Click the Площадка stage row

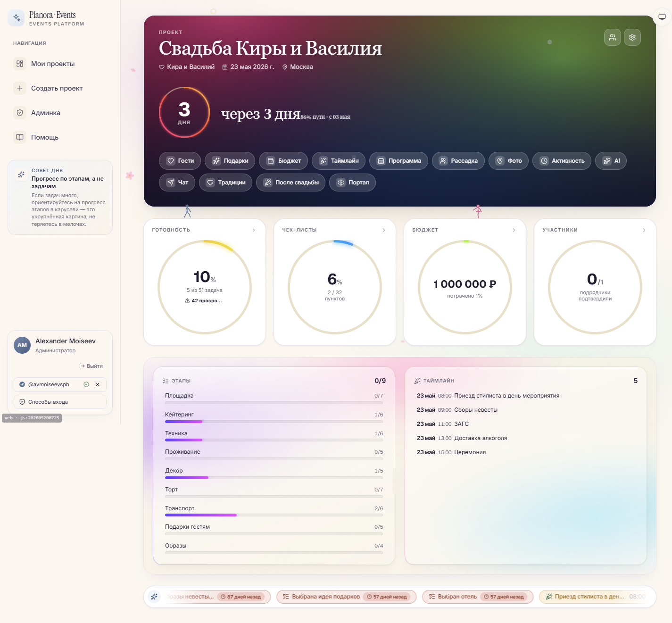(274, 399)
